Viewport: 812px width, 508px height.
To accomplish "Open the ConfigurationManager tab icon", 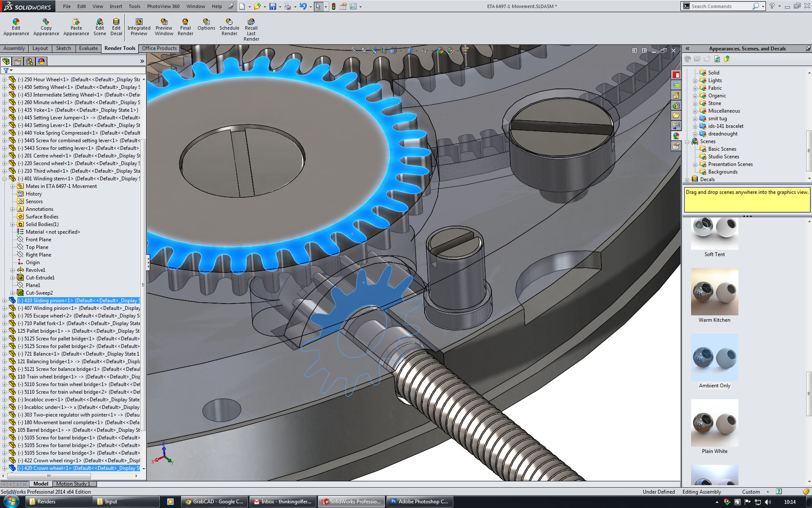I will pos(30,61).
